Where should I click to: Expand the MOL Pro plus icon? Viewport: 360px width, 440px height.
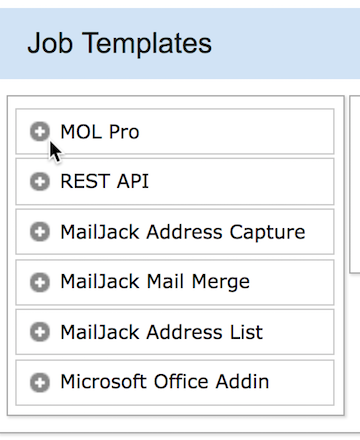coord(40,131)
